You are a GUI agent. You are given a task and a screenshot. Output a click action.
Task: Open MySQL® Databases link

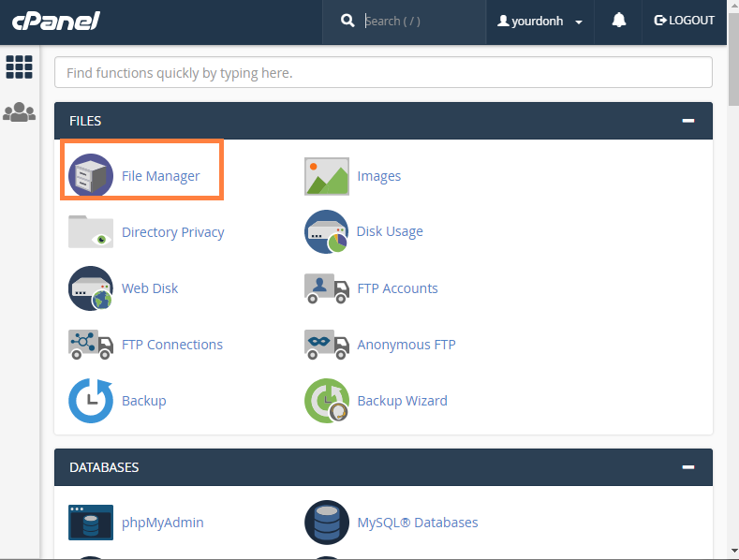pyautogui.click(x=418, y=523)
